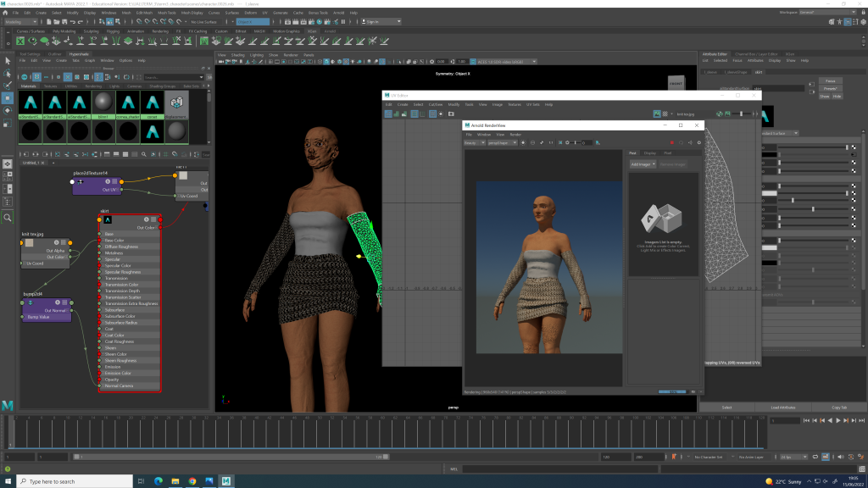Open the Arnold menu in main menu bar
The height and width of the screenshot is (488, 868).
pyautogui.click(x=338, y=13)
